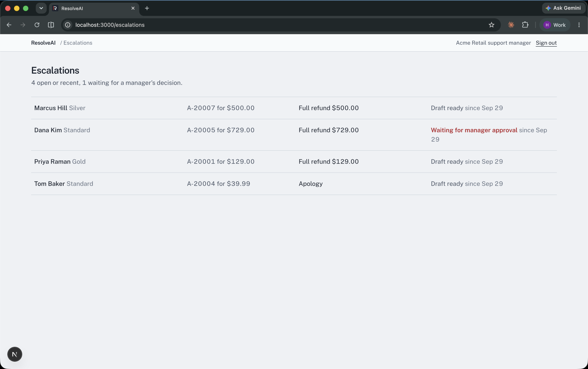Click the browser forward arrow
588x369 pixels.
23,25
